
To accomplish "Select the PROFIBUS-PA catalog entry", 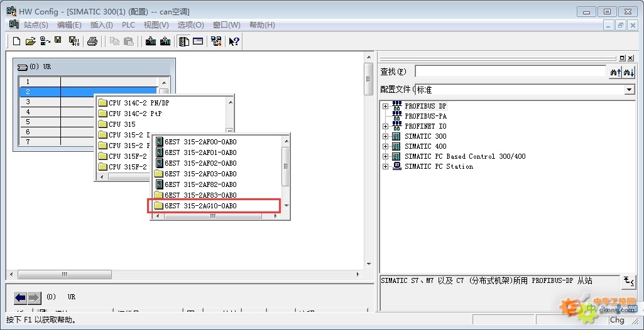I will point(425,116).
